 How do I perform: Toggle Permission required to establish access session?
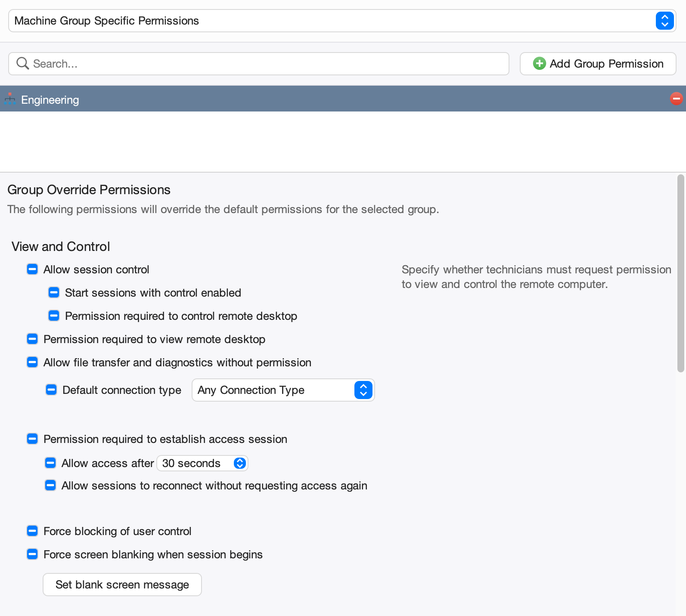click(32, 439)
